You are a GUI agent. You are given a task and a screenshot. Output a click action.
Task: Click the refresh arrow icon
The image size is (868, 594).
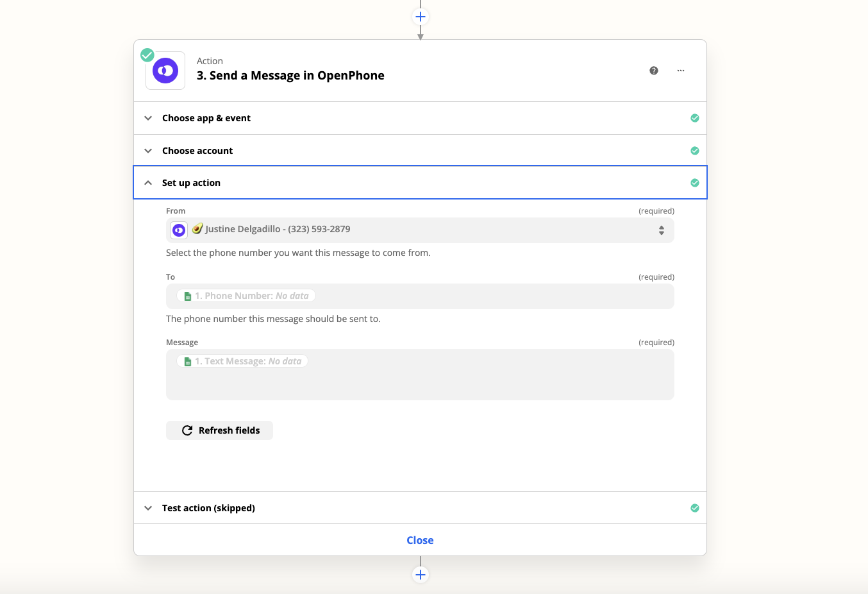point(187,430)
